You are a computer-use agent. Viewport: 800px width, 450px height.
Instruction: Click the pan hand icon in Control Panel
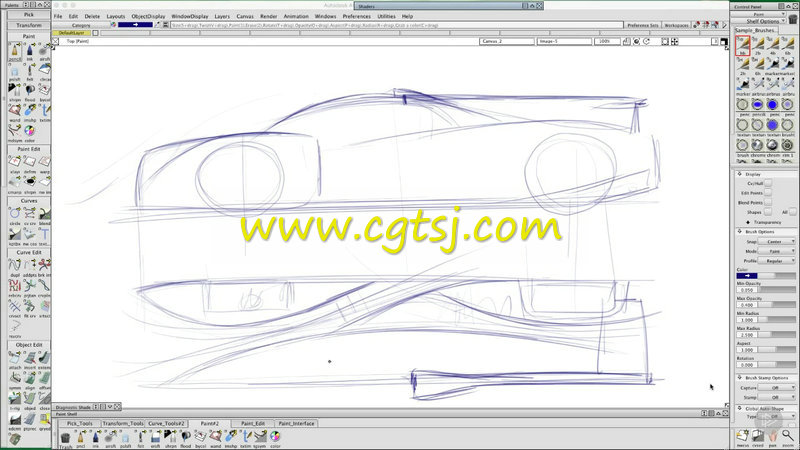pyautogui.click(x=772, y=437)
